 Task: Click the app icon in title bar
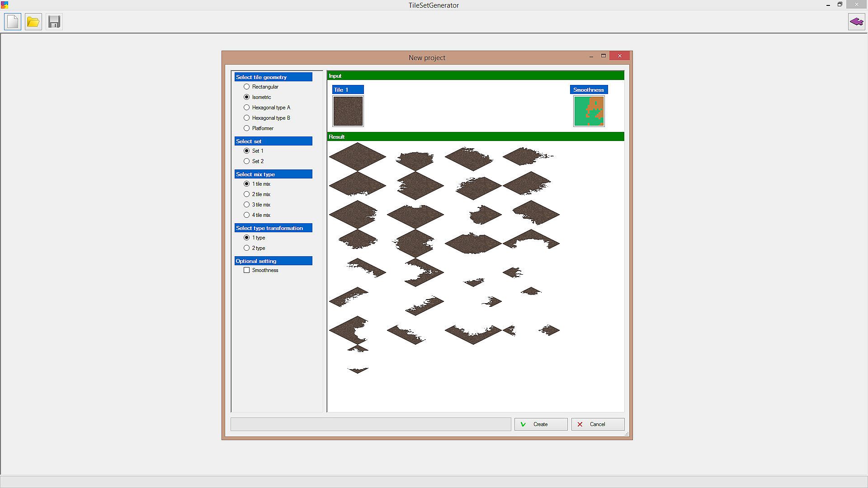pyautogui.click(x=5, y=5)
